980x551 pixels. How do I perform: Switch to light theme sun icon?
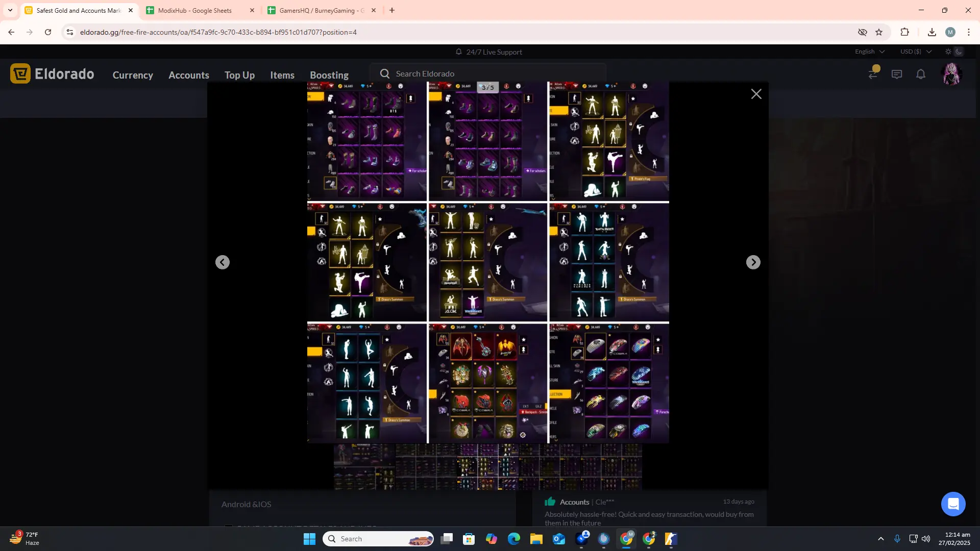click(948, 52)
